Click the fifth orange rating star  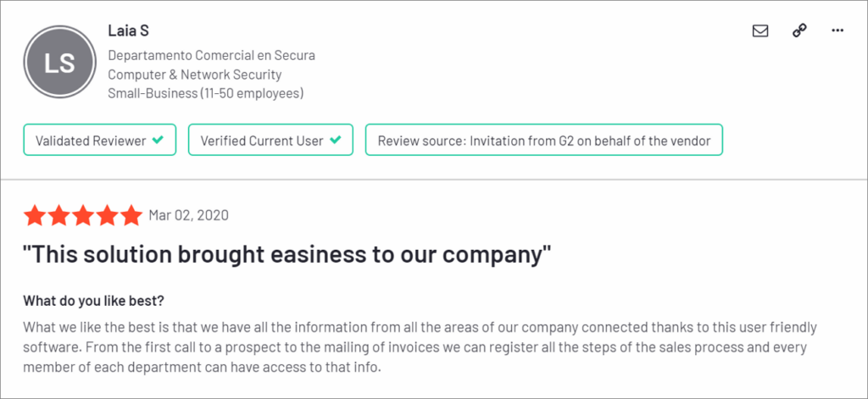pyautogui.click(x=131, y=215)
